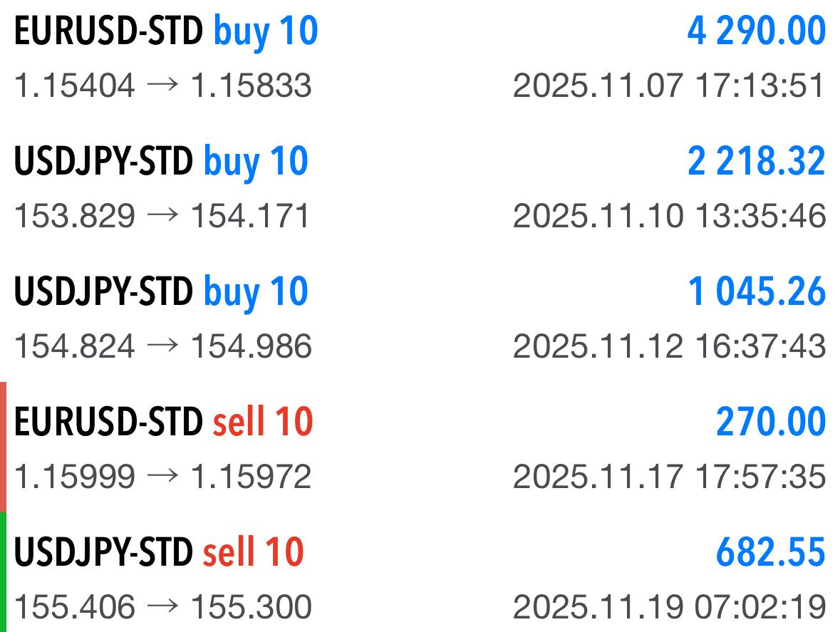Tap the timestamp 2025.11.07 17:13:51
The image size is (840, 632).
pos(669,86)
